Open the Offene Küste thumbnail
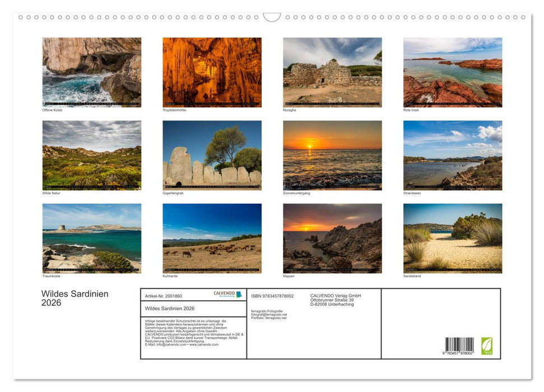The width and height of the screenshot is (544, 392). pos(91,72)
